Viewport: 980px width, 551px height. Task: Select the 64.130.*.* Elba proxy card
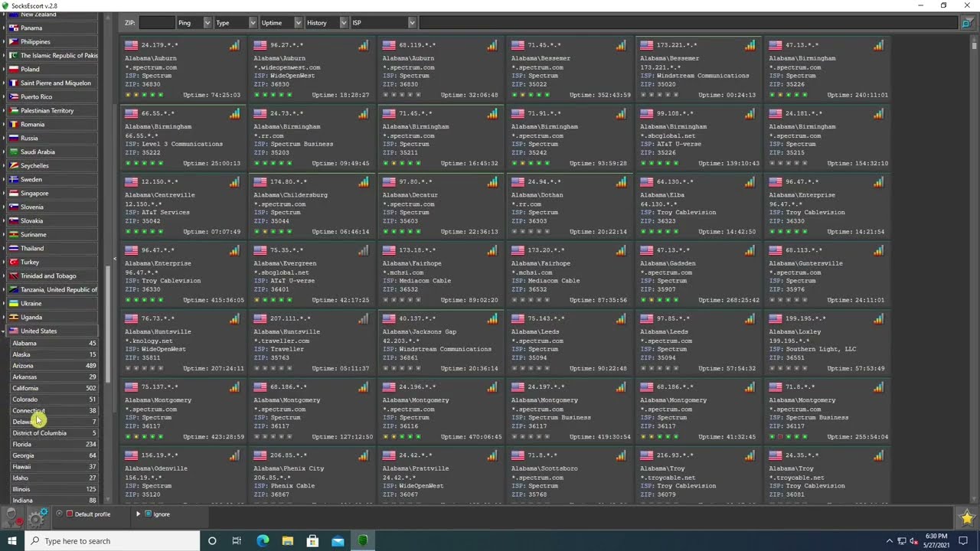[x=700, y=208]
